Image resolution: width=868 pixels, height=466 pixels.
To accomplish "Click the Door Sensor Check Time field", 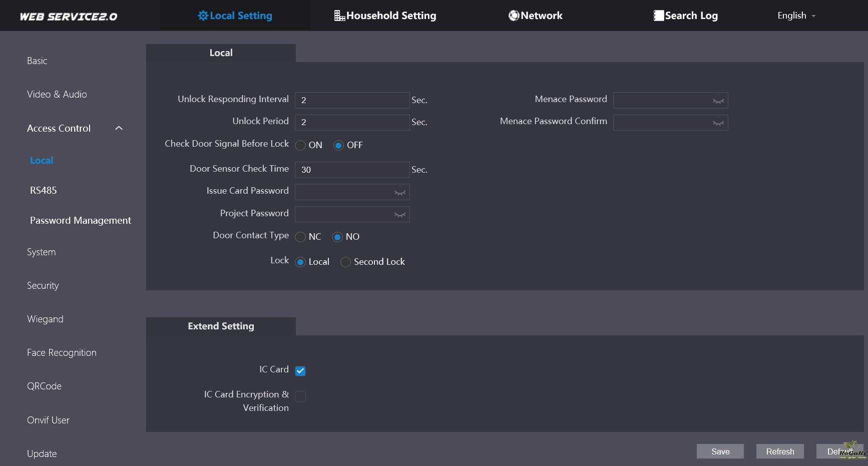I will point(352,170).
